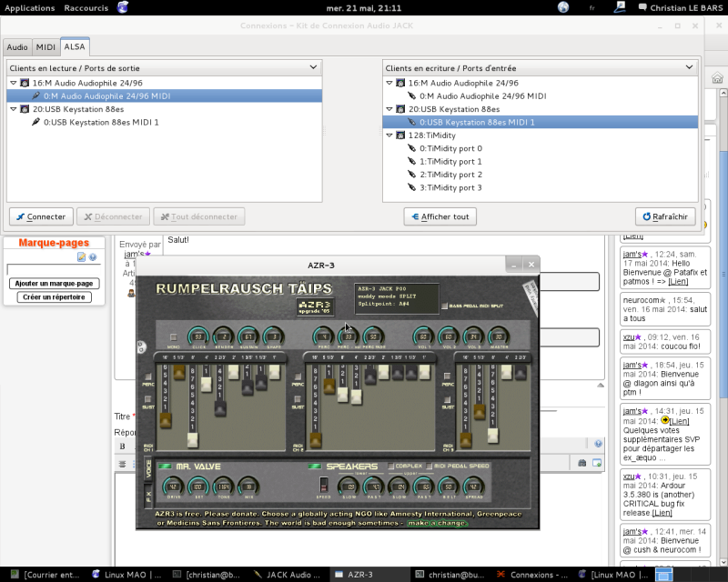The height and width of the screenshot is (582, 728).
Task: Collapse the 128:TiMidity client tree
Action: [391, 135]
